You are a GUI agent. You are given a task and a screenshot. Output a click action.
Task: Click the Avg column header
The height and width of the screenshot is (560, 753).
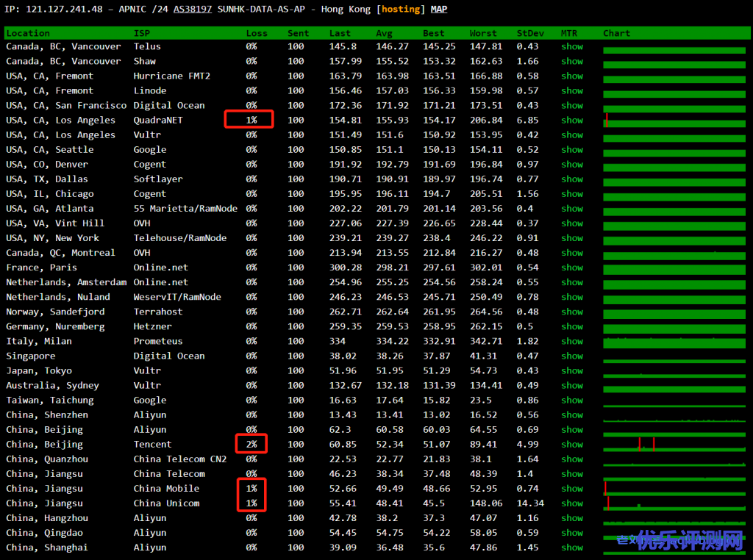coord(384,33)
